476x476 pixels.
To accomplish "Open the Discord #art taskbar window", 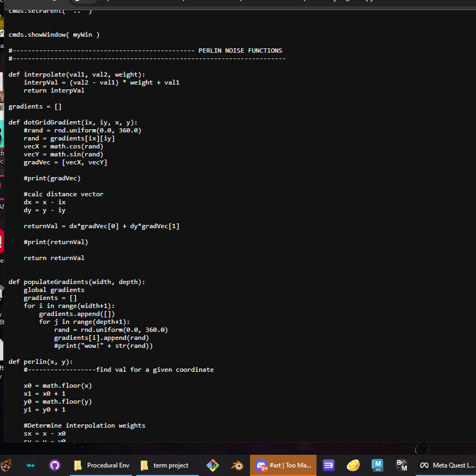I will (x=283, y=465).
